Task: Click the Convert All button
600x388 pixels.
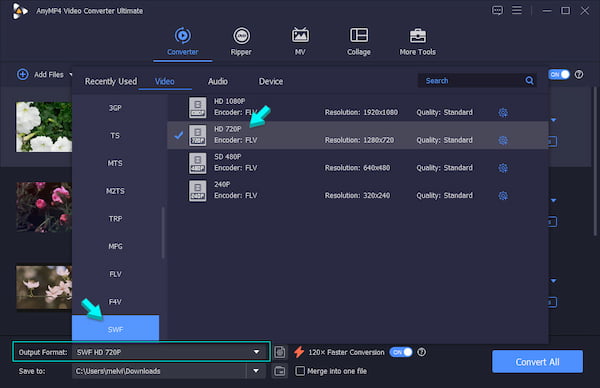Action: click(537, 362)
